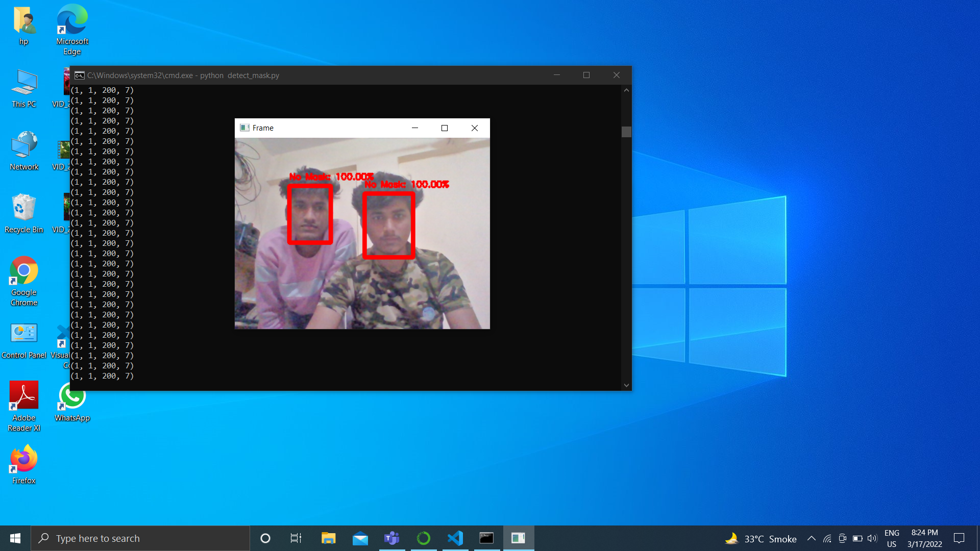Open the Microsoft Edge desktop shortcut
This screenshot has width=980, height=551.
[x=72, y=29]
